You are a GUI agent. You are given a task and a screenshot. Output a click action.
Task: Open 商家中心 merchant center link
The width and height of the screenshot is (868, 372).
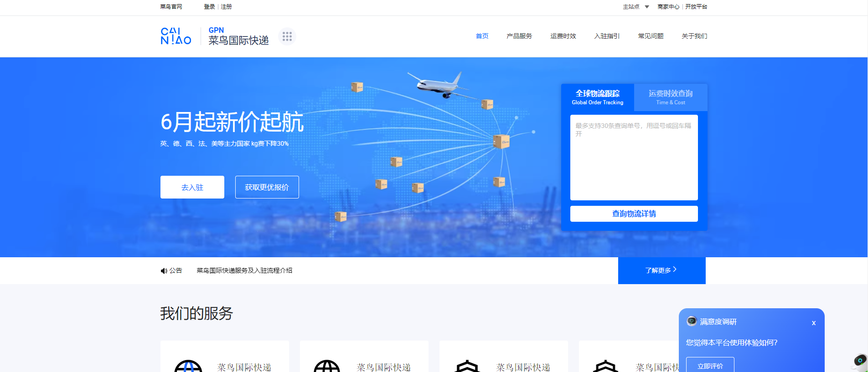coord(668,7)
